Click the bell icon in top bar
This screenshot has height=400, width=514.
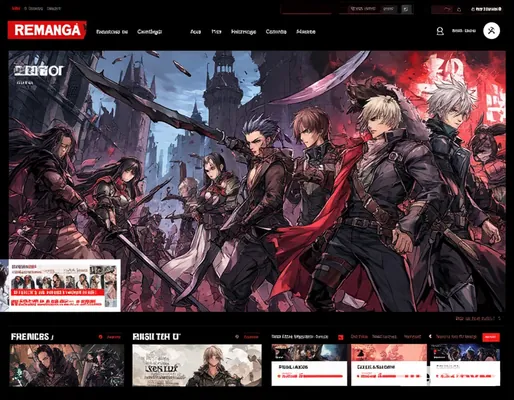point(459,9)
